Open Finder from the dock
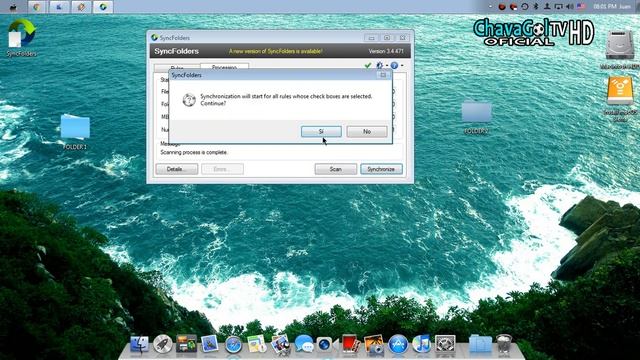The height and width of the screenshot is (360, 640). (139, 344)
